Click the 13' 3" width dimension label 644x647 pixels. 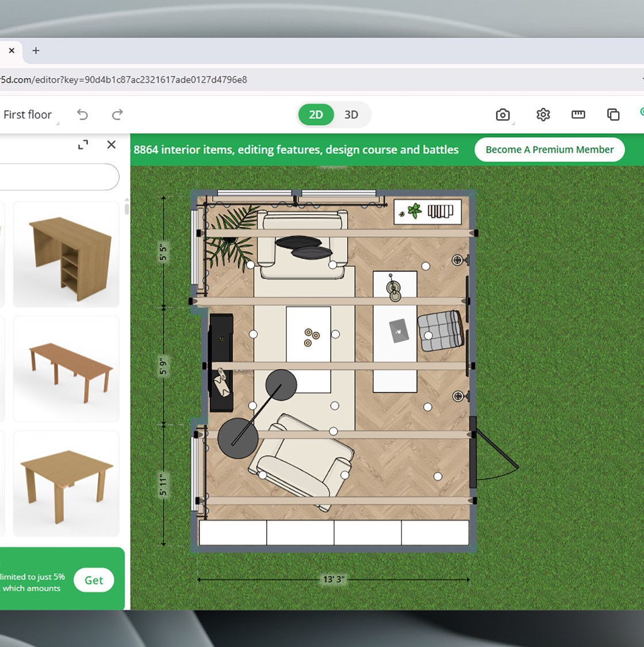[x=333, y=579]
